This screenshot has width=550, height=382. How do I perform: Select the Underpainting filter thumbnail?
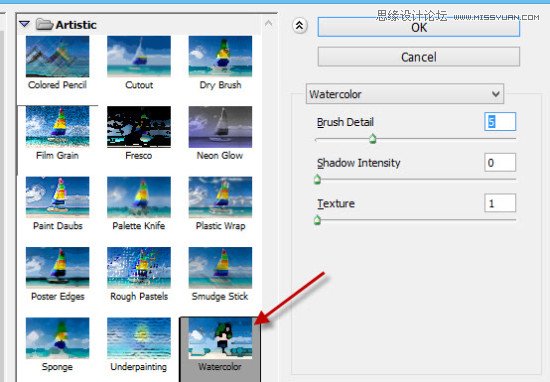click(x=139, y=338)
